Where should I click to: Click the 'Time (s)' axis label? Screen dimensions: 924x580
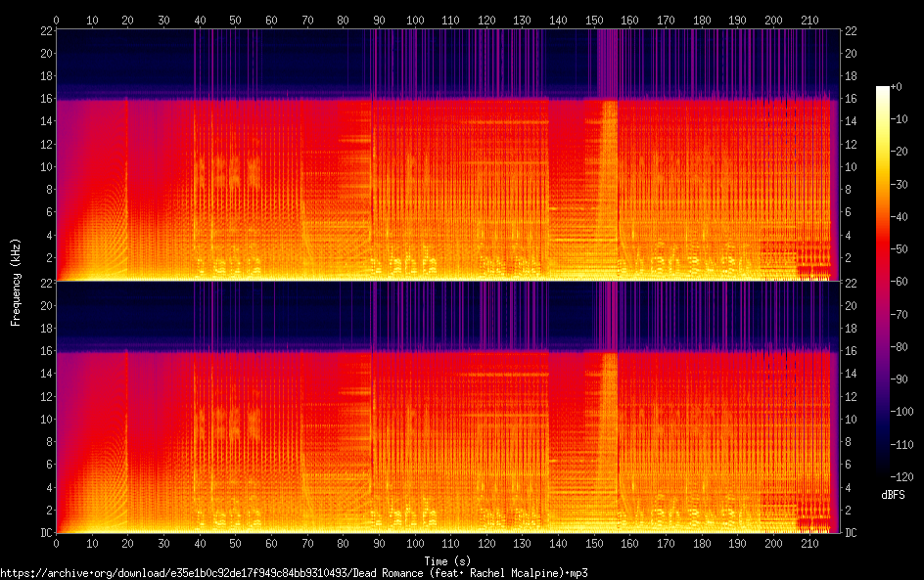[447, 561]
